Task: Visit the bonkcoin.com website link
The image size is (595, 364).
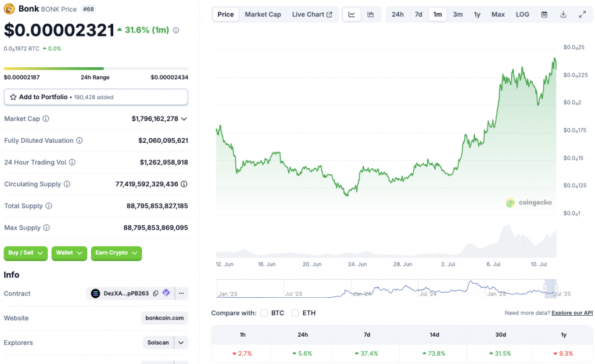Action: tap(166, 318)
